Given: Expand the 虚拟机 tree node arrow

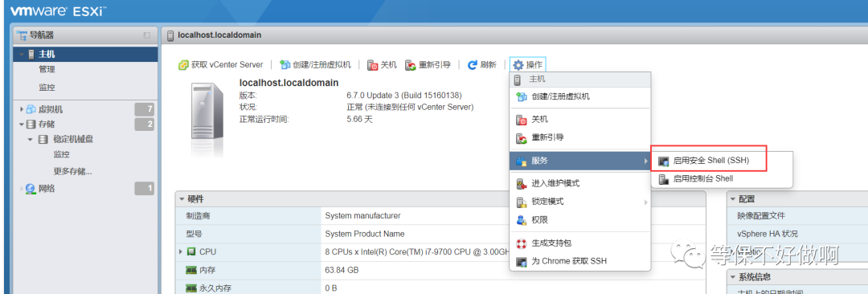Looking at the screenshot, I should [21, 109].
